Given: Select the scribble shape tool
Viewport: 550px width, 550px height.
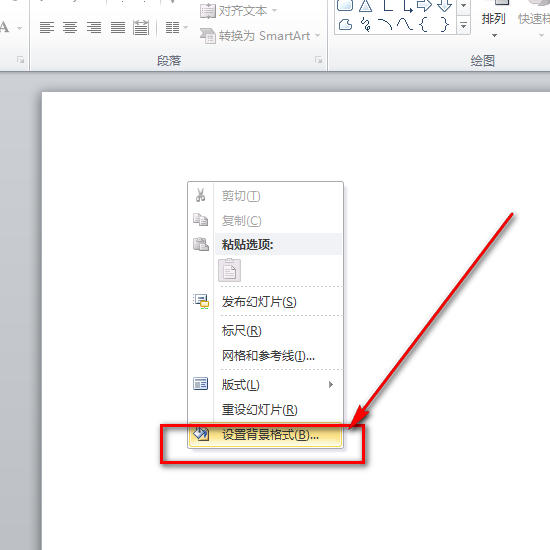Looking at the screenshot, I should (x=366, y=25).
